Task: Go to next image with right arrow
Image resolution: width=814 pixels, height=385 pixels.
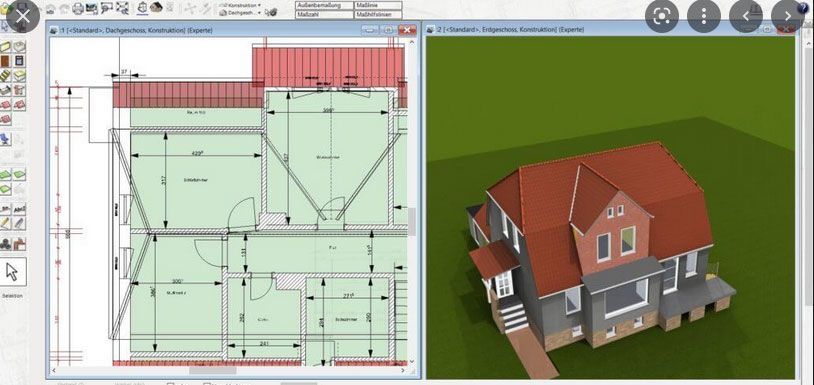Action: click(x=788, y=16)
